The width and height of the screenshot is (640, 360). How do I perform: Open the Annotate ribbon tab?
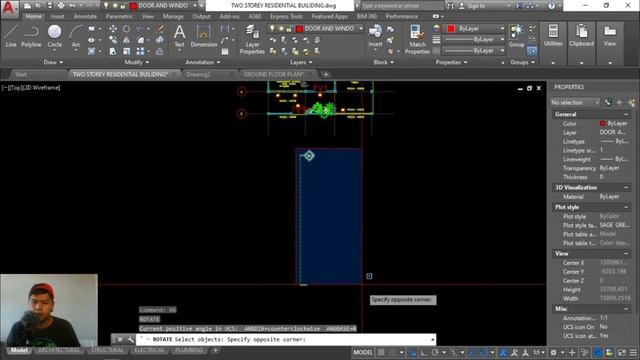pos(85,16)
